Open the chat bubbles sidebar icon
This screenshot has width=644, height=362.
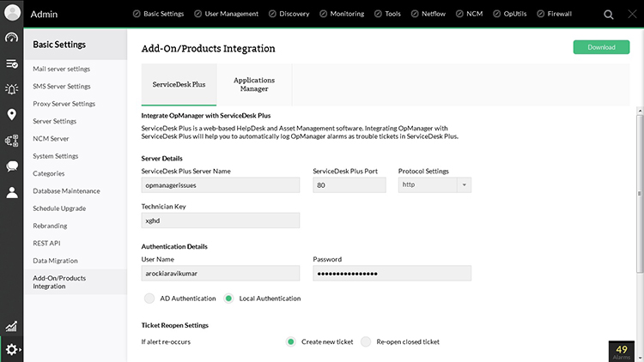tap(12, 166)
